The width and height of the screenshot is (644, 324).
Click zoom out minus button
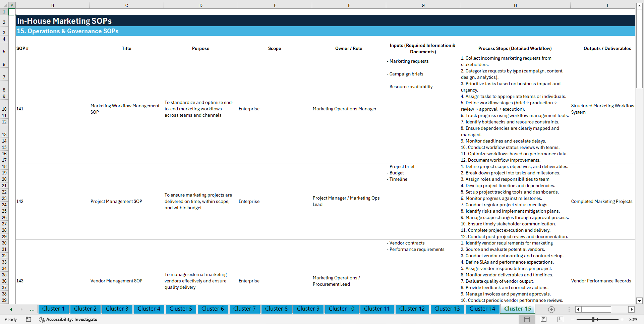click(x=573, y=319)
